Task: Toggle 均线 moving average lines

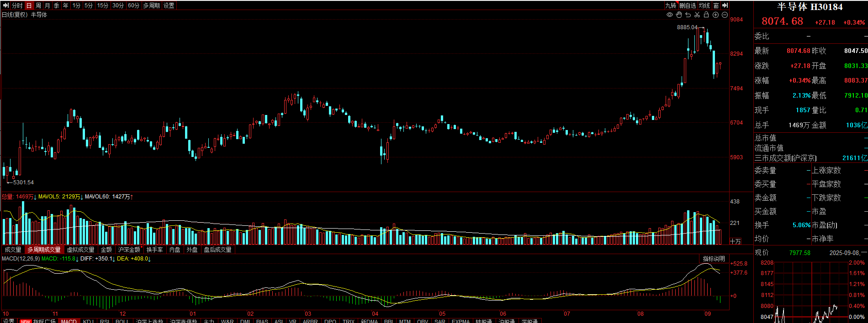Action: coord(704,5)
